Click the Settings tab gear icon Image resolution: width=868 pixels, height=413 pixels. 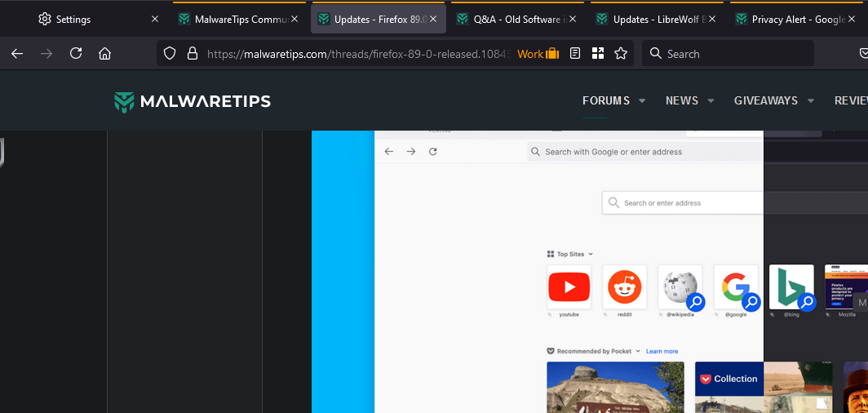(44, 19)
